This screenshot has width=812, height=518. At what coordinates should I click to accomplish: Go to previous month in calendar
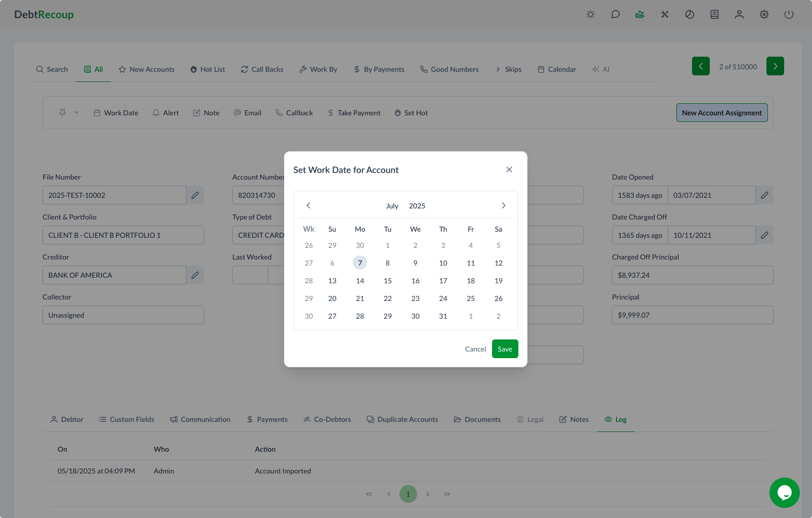tap(308, 205)
